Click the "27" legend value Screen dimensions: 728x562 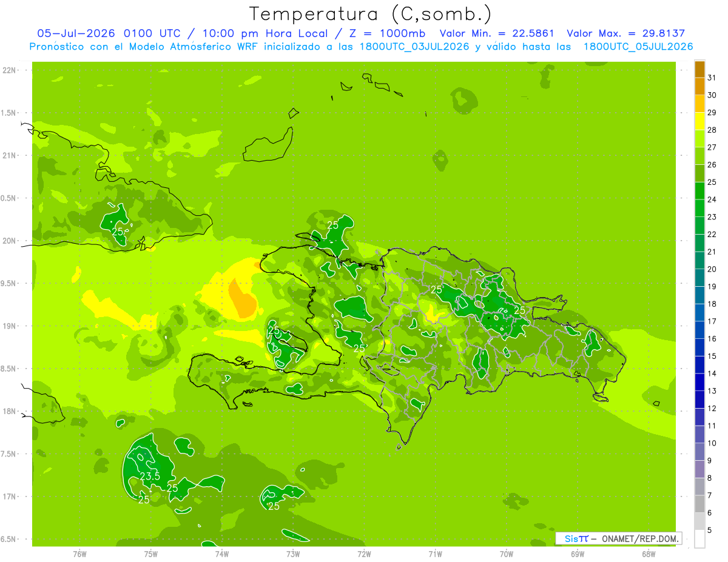tap(712, 147)
